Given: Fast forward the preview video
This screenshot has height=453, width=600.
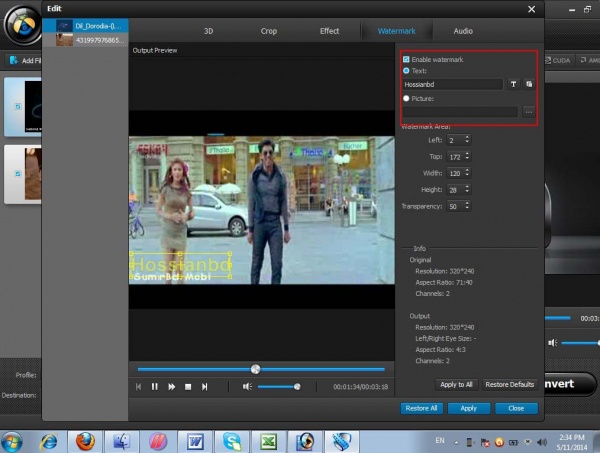Looking at the screenshot, I should (x=172, y=386).
